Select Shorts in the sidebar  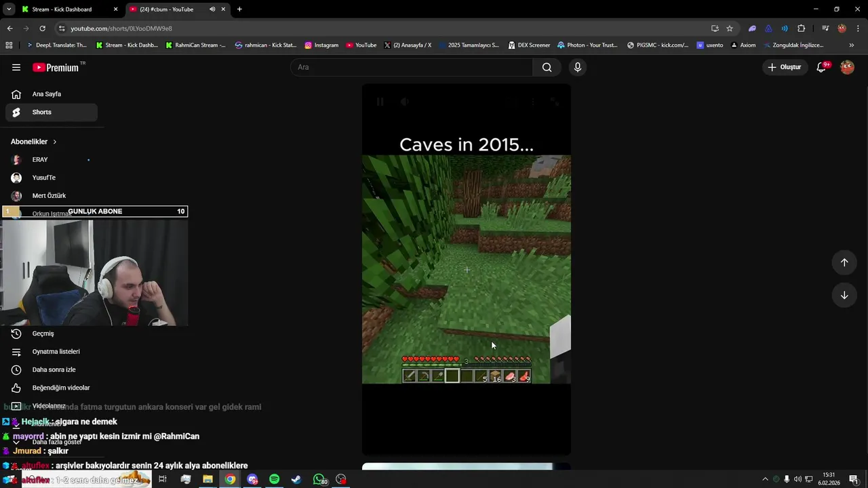click(x=52, y=112)
